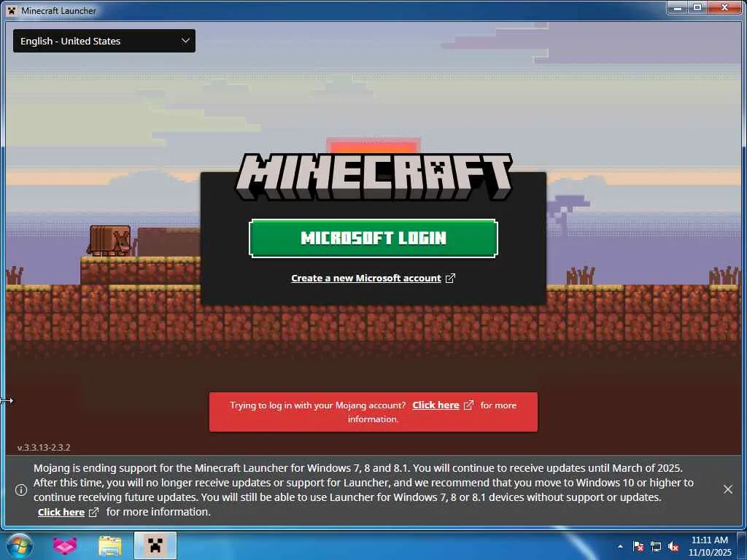
Task: Open the Windows Start menu
Action: point(20,545)
